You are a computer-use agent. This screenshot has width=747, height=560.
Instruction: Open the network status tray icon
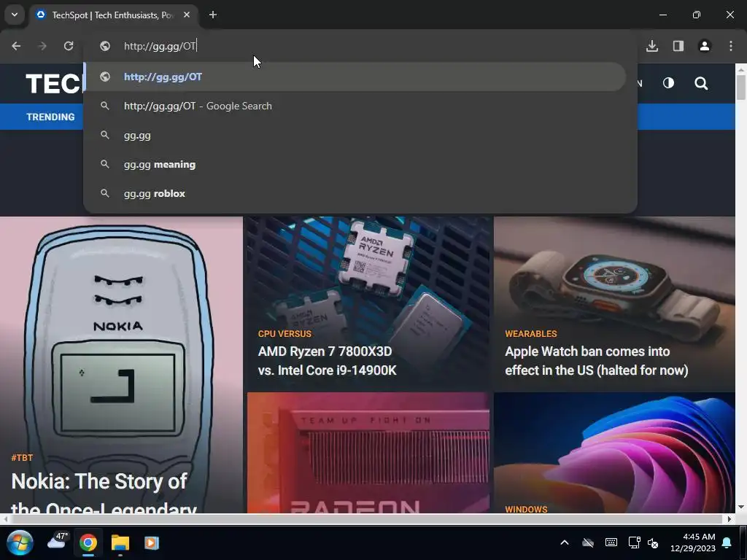tap(634, 542)
